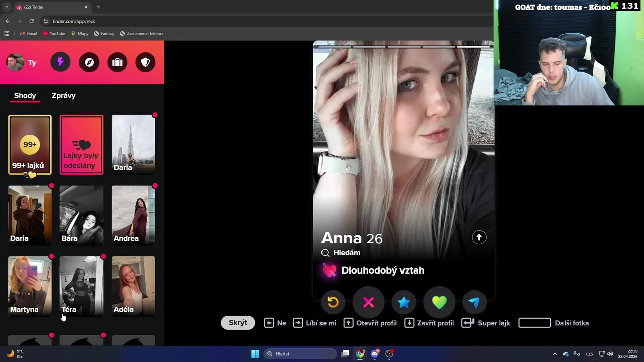This screenshot has height=362, width=644.
Task: Open the Explore compass icon
Action: click(x=89, y=62)
